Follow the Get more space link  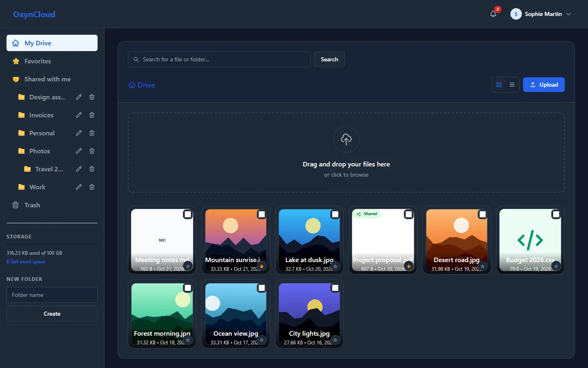click(x=26, y=262)
